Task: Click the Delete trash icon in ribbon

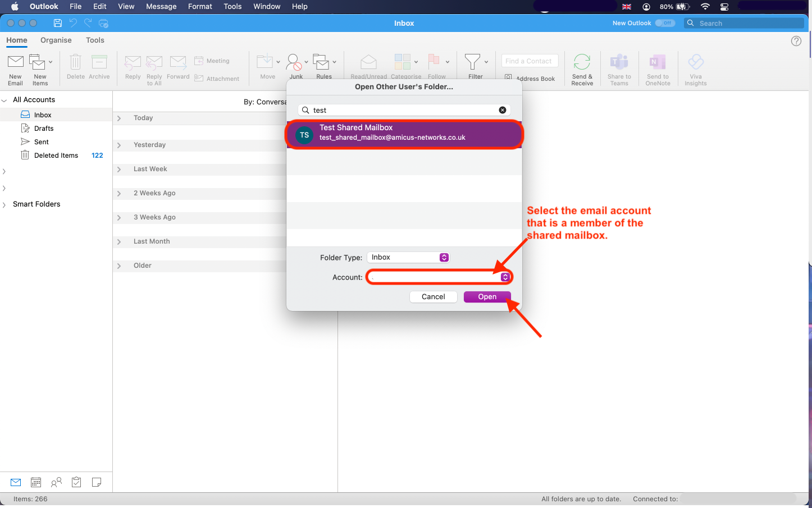Action: (76, 62)
